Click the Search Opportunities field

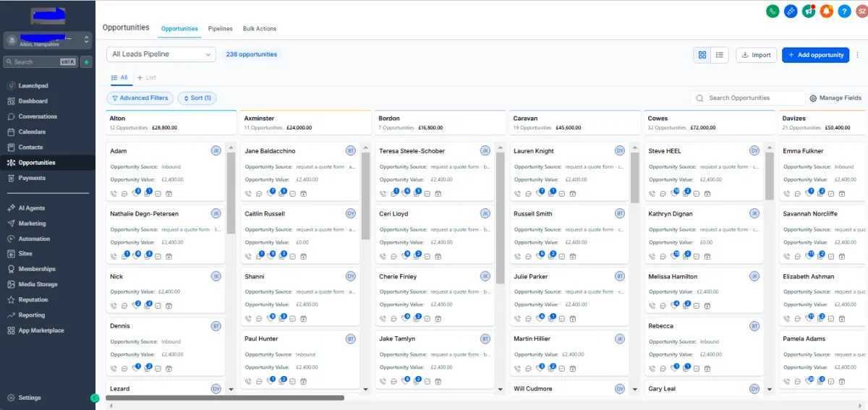pyautogui.click(x=754, y=98)
